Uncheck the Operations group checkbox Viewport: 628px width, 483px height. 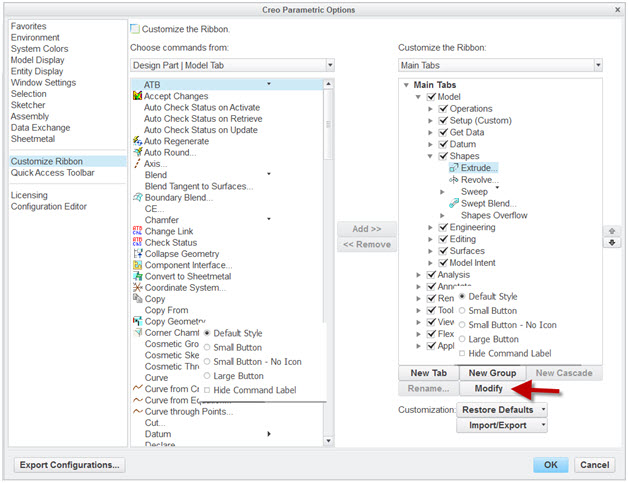pyautogui.click(x=443, y=109)
